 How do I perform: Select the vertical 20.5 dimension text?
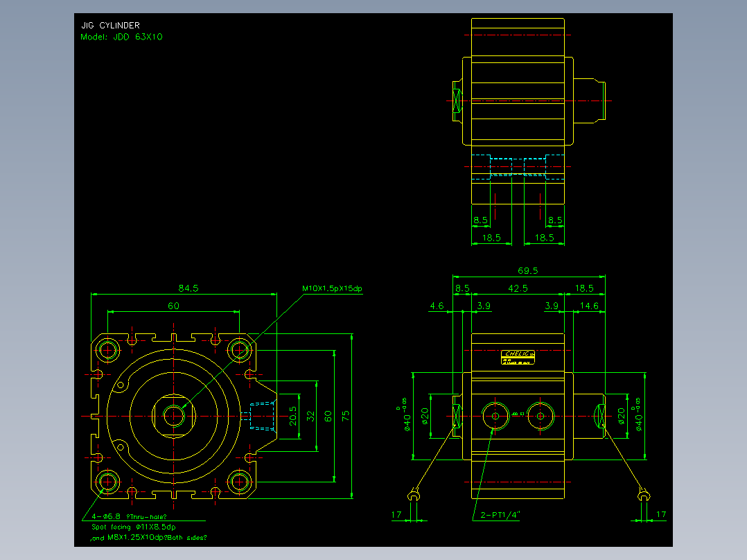point(292,416)
